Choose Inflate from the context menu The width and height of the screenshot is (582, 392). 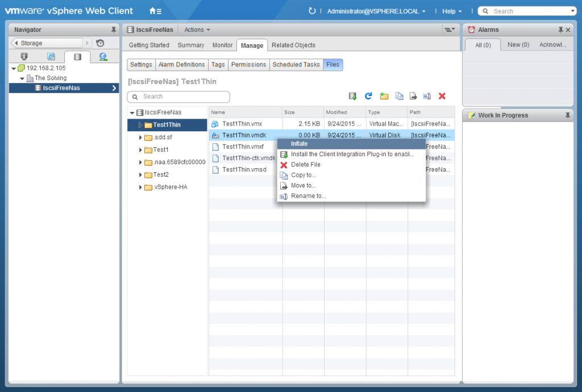click(x=299, y=144)
